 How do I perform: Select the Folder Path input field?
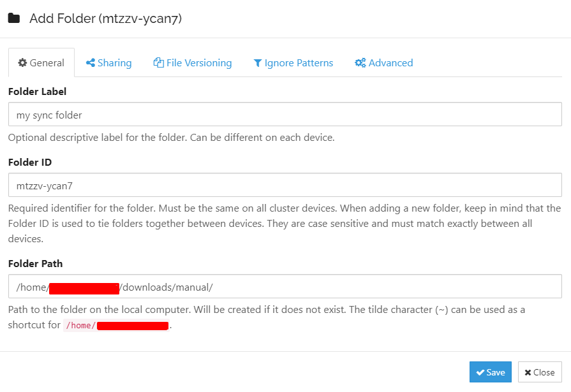coord(285,286)
